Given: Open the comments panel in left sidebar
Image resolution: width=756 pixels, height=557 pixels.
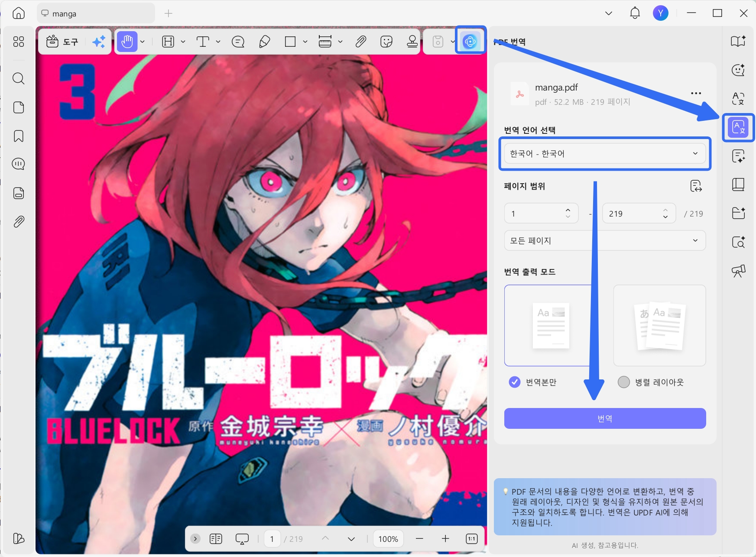Looking at the screenshot, I should 19,164.
